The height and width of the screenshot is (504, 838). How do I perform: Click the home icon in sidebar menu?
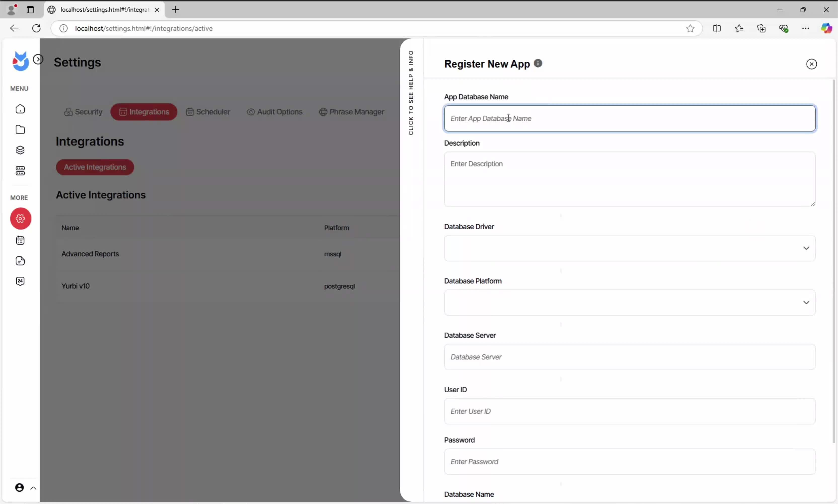[x=20, y=109]
